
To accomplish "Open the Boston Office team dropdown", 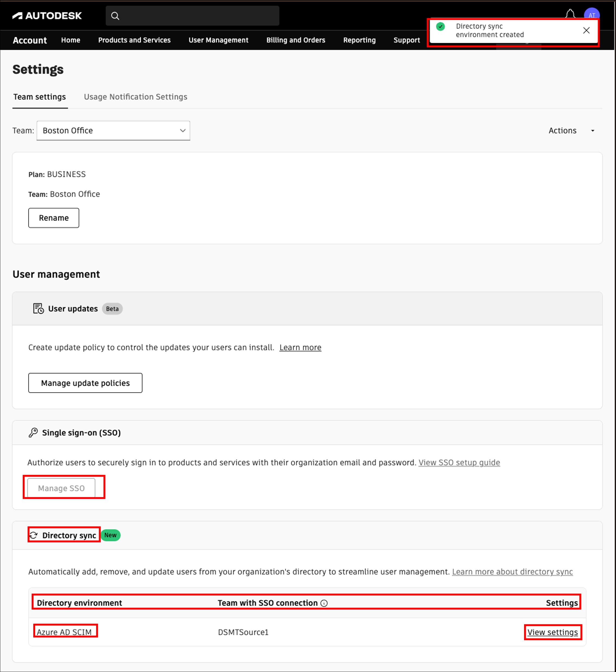I will [113, 131].
